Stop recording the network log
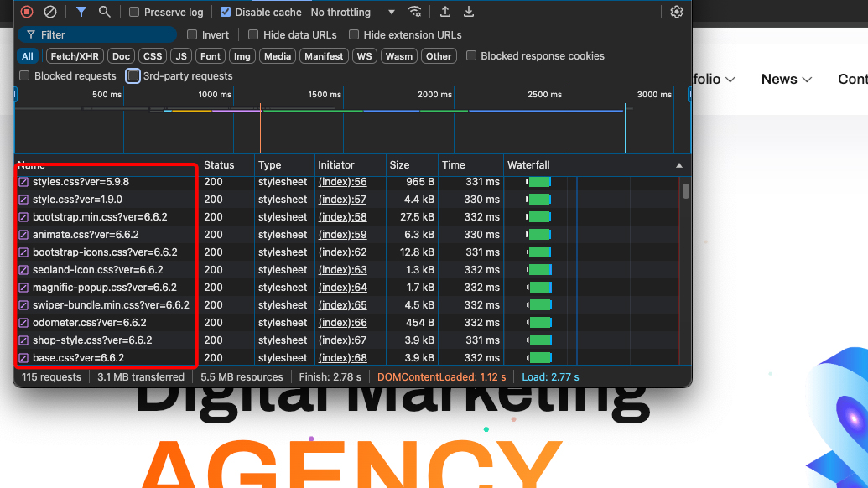The image size is (868, 488). tap(27, 12)
